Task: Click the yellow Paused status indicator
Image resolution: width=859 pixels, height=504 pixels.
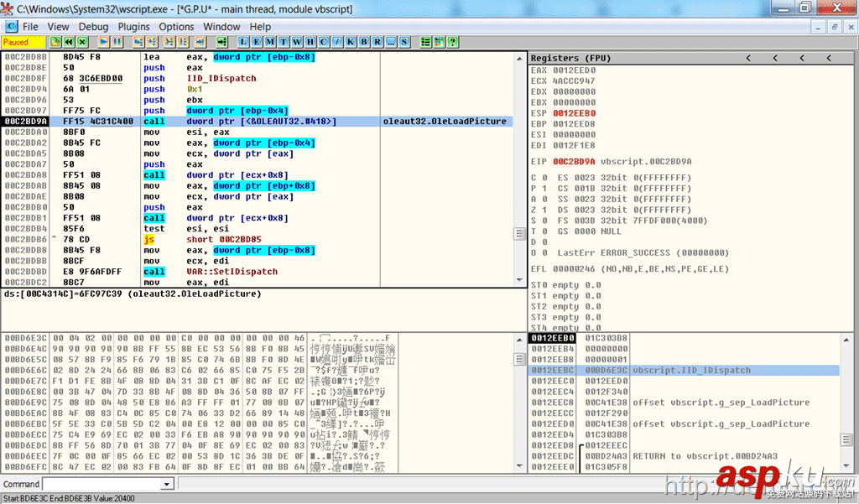Action: (x=23, y=42)
